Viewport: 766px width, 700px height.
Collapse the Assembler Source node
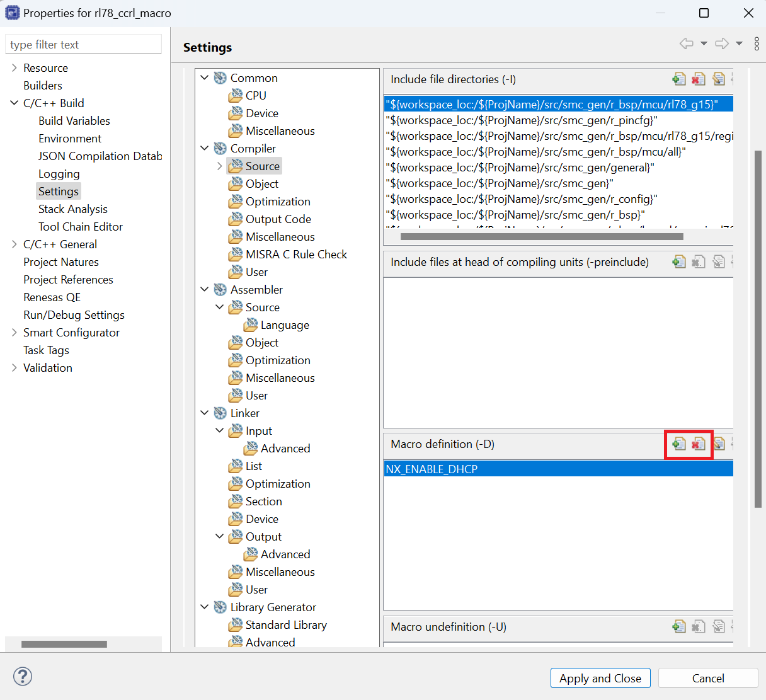click(x=219, y=307)
